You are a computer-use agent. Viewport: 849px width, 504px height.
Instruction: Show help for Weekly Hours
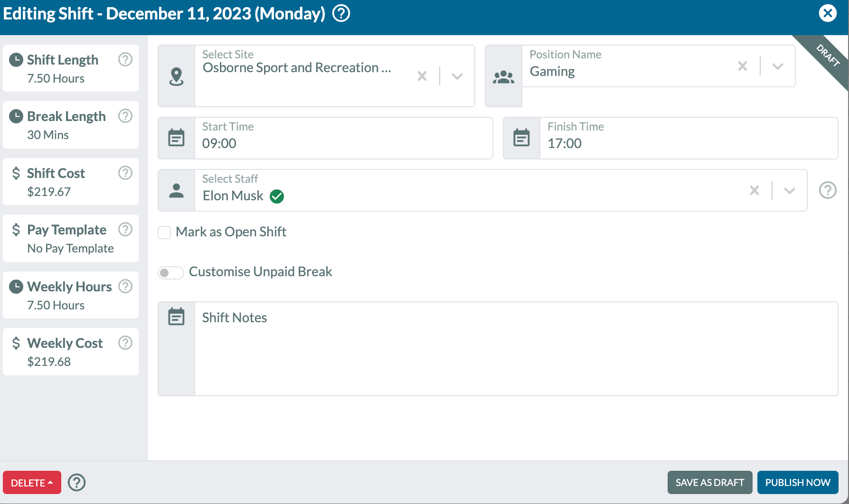pyautogui.click(x=125, y=286)
